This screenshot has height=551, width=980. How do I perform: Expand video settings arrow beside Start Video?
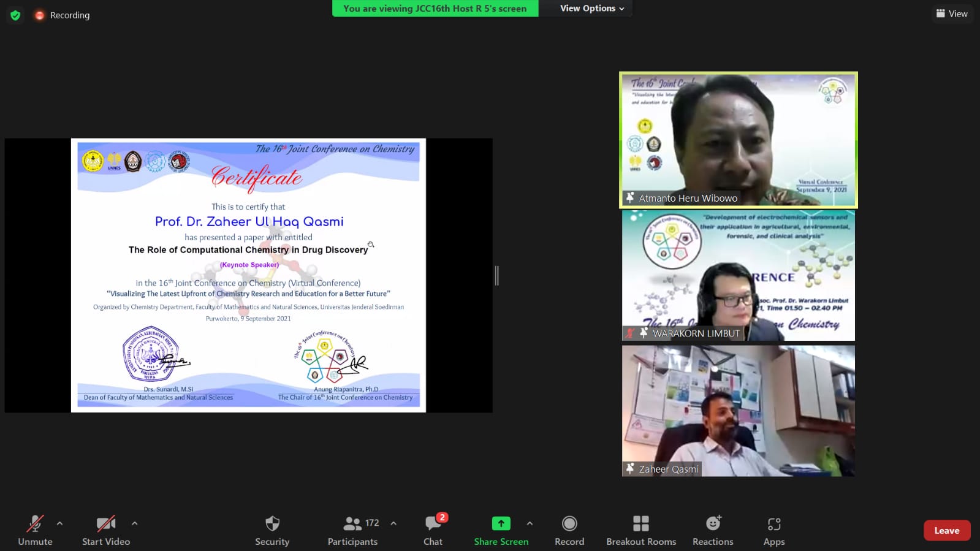[135, 523]
